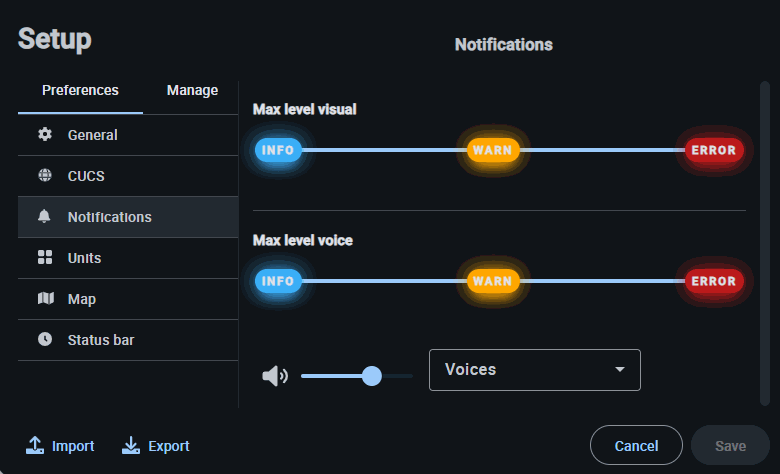Click the General gear icon

point(45,135)
